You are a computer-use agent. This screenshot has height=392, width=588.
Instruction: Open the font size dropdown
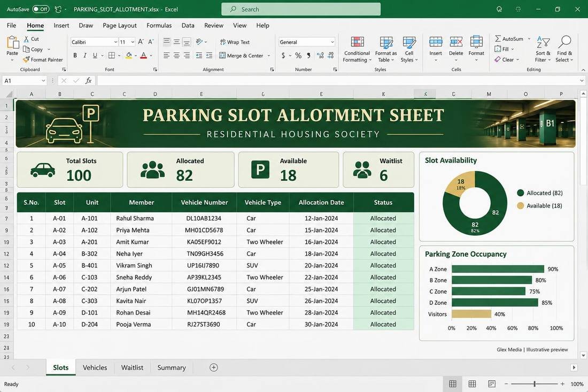tap(133, 42)
